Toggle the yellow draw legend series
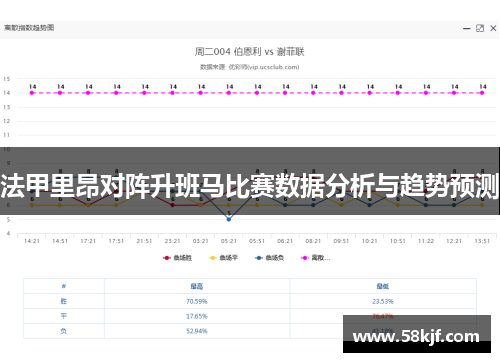Image resolution: width=500 pixels, height=362 pixels. (x=223, y=258)
